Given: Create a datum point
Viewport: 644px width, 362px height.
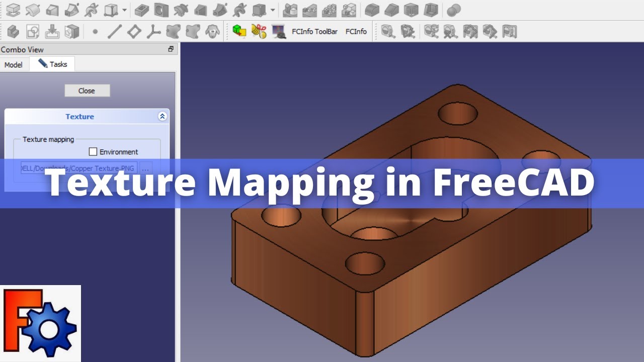Looking at the screenshot, I should pyautogui.click(x=95, y=32).
